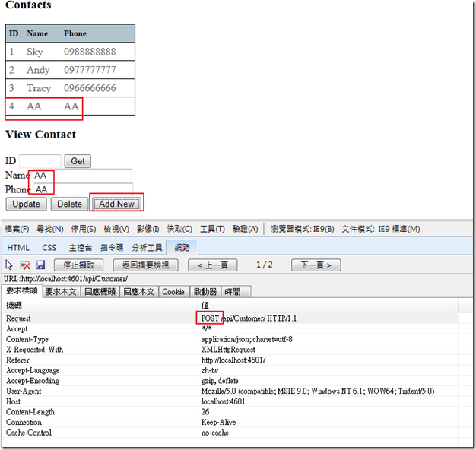Click the application/json; charset=utf-8 value
The image size is (476, 450).
click(247, 339)
